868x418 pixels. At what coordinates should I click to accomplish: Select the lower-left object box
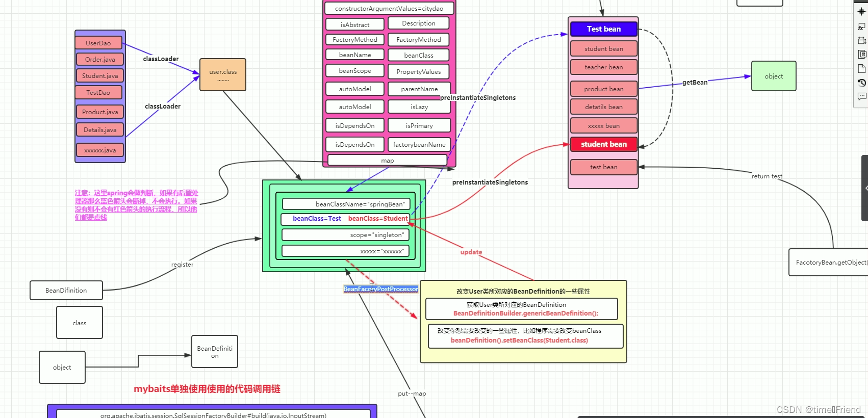tap(62, 368)
